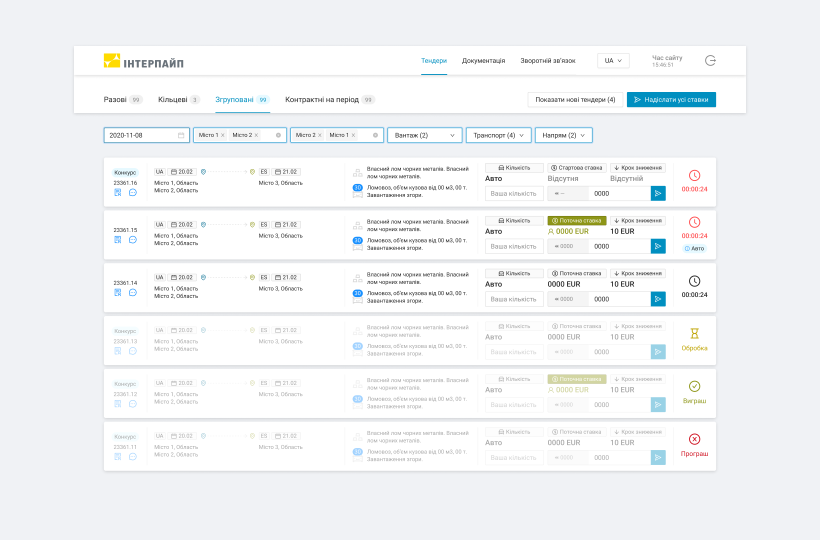The image size is (820, 540).
Task: Click the Interpipe logo
Action: (144, 60)
